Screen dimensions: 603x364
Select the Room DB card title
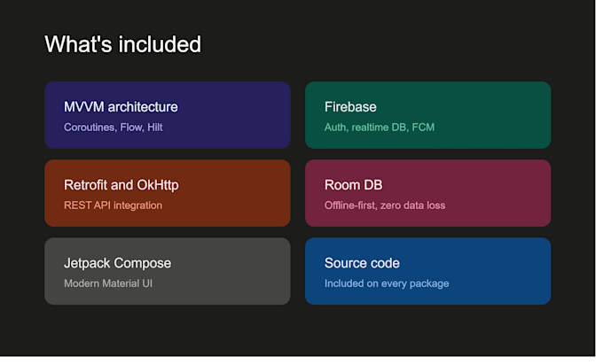point(354,185)
